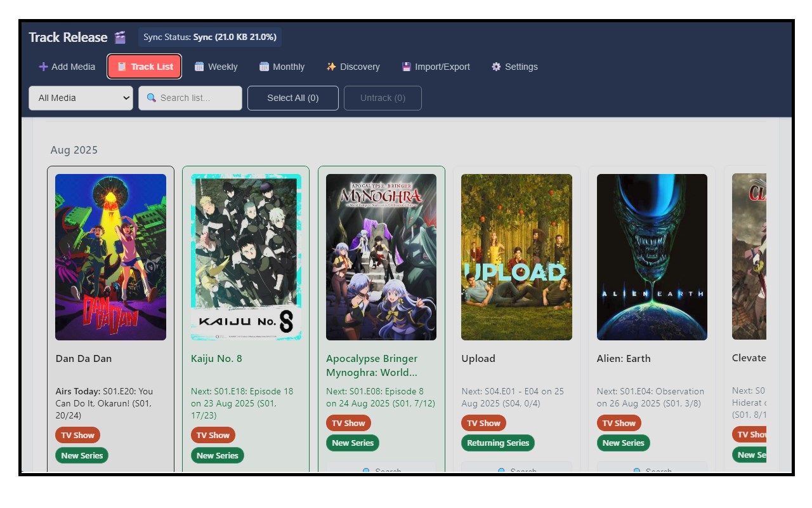Viewport: 812px width, 508px height.
Task: Click the Sync Status indicator
Action: point(210,37)
